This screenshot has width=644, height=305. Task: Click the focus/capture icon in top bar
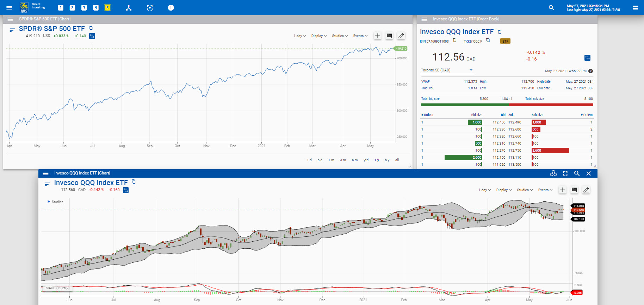tap(150, 8)
